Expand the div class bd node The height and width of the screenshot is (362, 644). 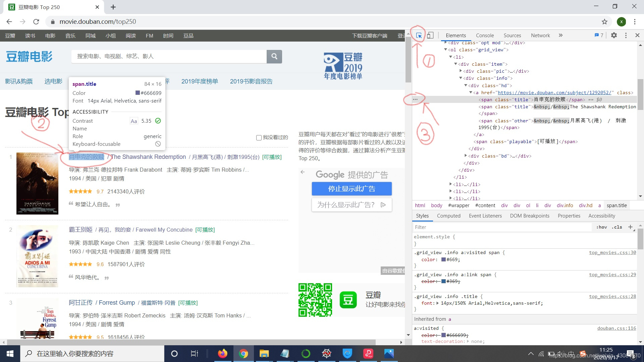(x=466, y=156)
